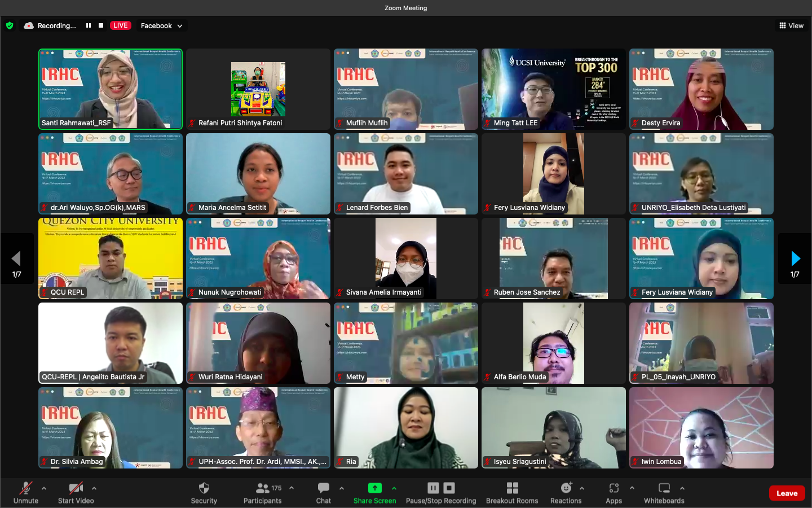Click the green encryption shield icon
Screen dimensions: 812x508
pos(10,25)
